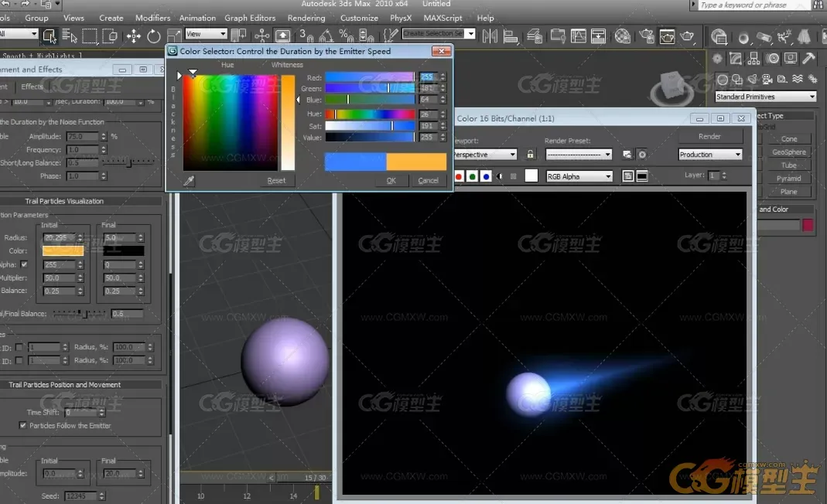Click the Rendered Frame Window icon

point(667,36)
